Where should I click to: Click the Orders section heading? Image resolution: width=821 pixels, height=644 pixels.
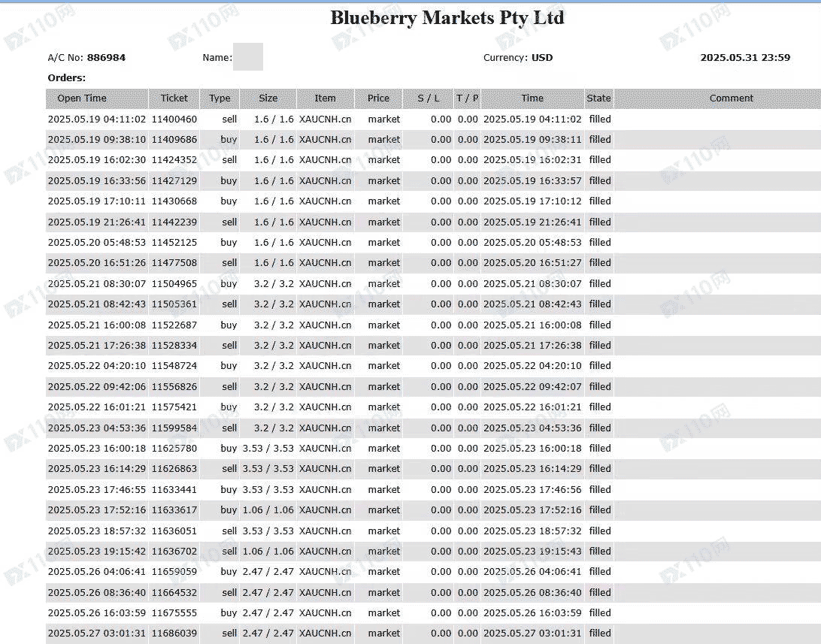pyautogui.click(x=66, y=78)
